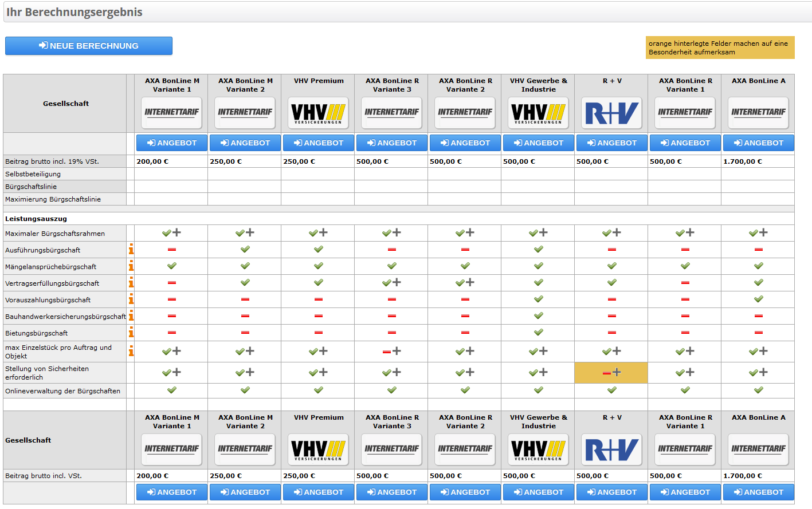
Task: Open info icon for max Einzelstück row
Action: pos(131,350)
